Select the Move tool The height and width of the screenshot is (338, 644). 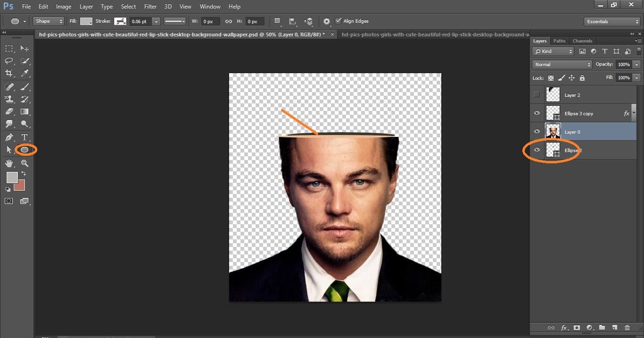pyautogui.click(x=25, y=48)
